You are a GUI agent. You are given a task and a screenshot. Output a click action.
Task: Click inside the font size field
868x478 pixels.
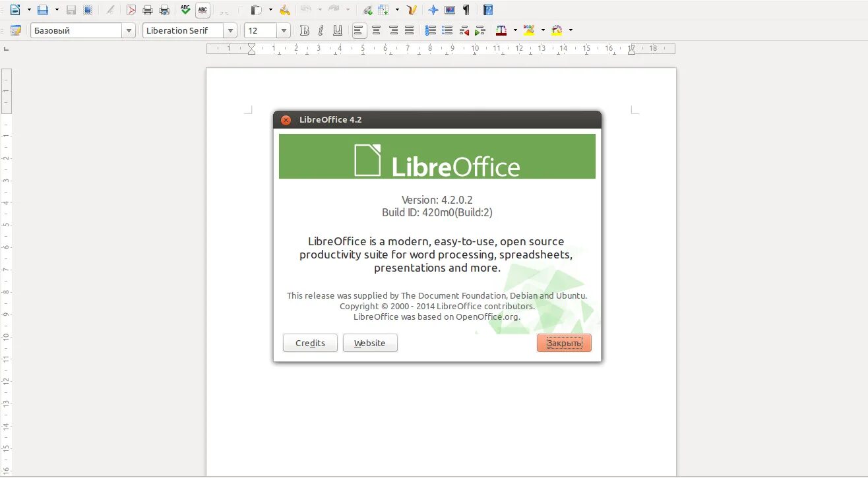coord(261,30)
